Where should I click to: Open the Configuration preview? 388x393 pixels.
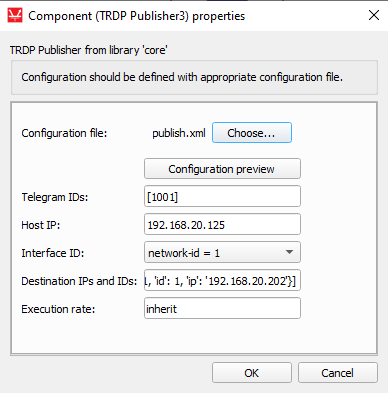[x=222, y=169]
